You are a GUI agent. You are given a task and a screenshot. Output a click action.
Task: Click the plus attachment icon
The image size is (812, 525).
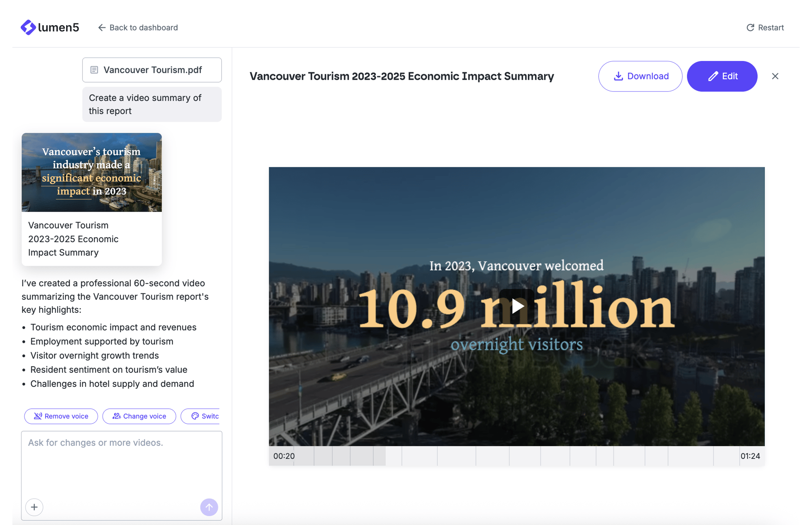tap(35, 507)
